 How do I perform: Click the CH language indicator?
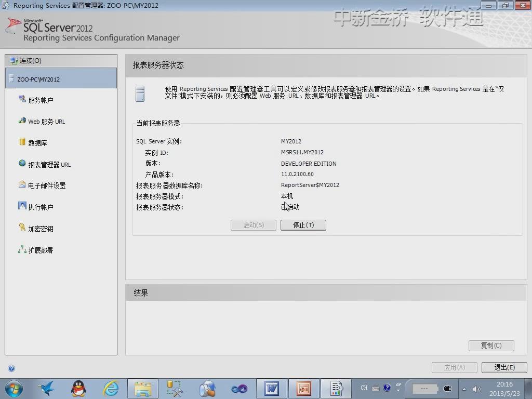[x=364, y=388]
